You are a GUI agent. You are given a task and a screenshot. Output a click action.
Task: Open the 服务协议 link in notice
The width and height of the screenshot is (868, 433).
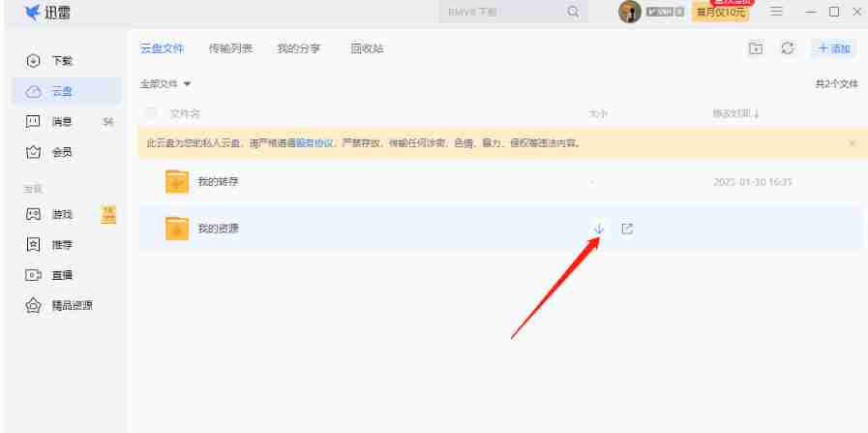click(314, 143)
